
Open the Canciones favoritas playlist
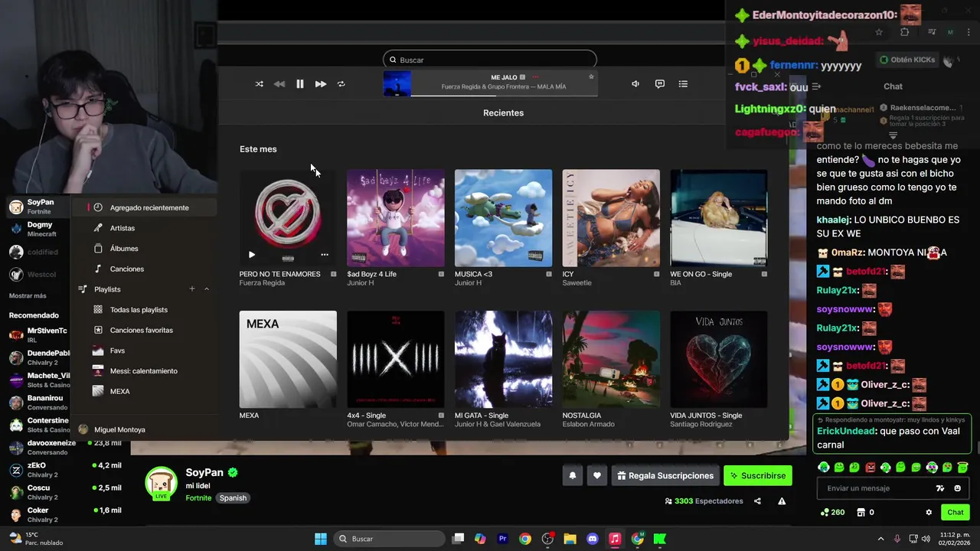(142, 330)
